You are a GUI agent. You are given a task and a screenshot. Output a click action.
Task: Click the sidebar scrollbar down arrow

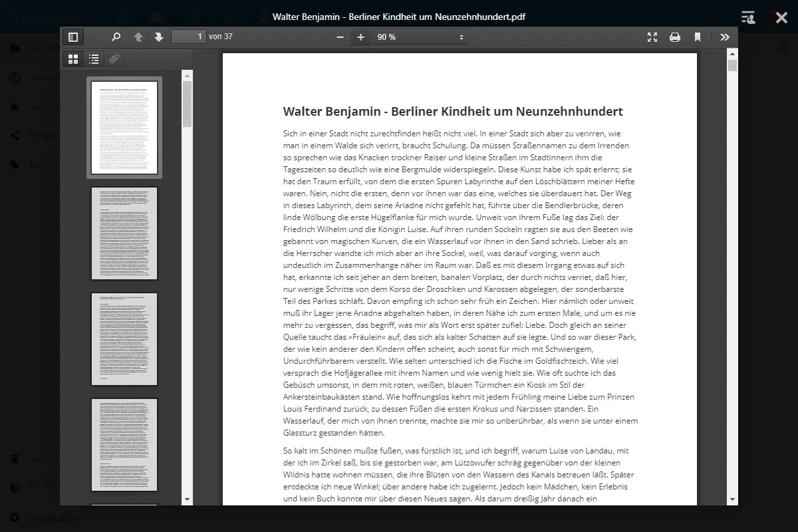(x=187, y=499)
